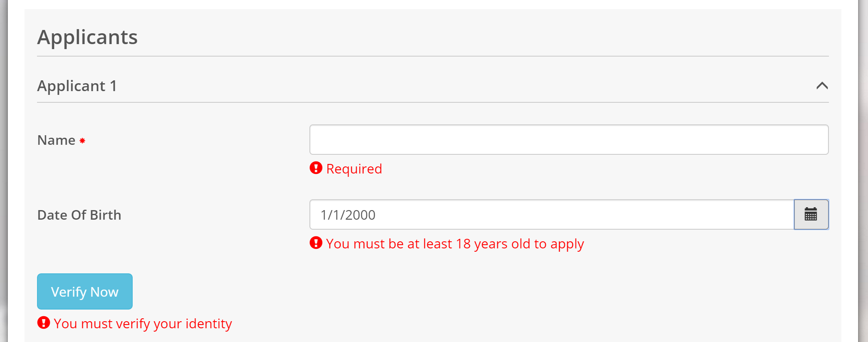Collapse the Applicant 1 section chevron
The image size is (868, 342).
click(822, 86)
